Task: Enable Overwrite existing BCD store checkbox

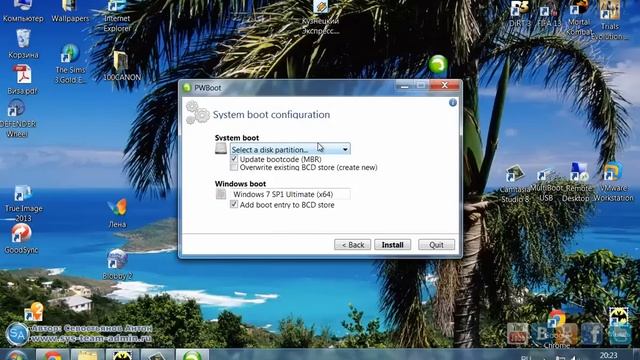Action: click(x=234, y=167)
